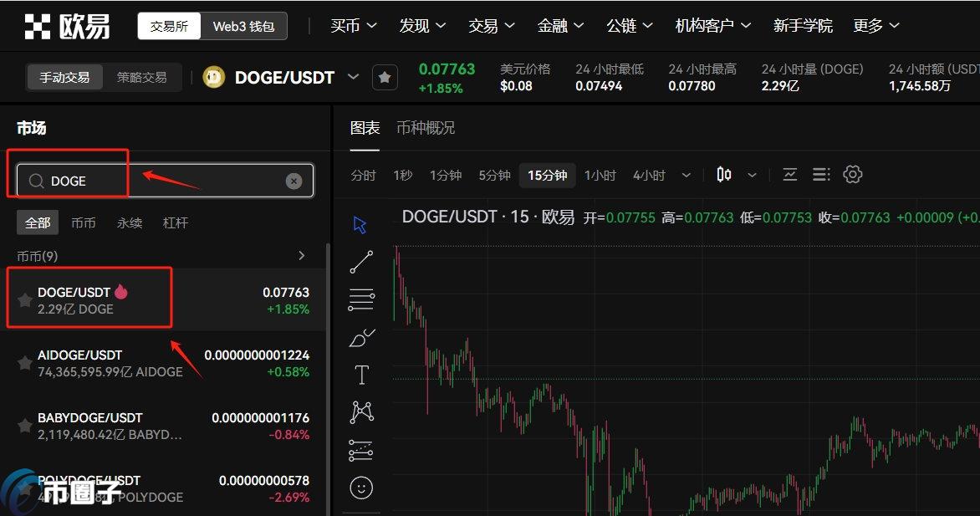Open the indicators icon in chart toolbar
Image resolution: width=980 pixels, height=516 pixels.
tap(790, 175)
